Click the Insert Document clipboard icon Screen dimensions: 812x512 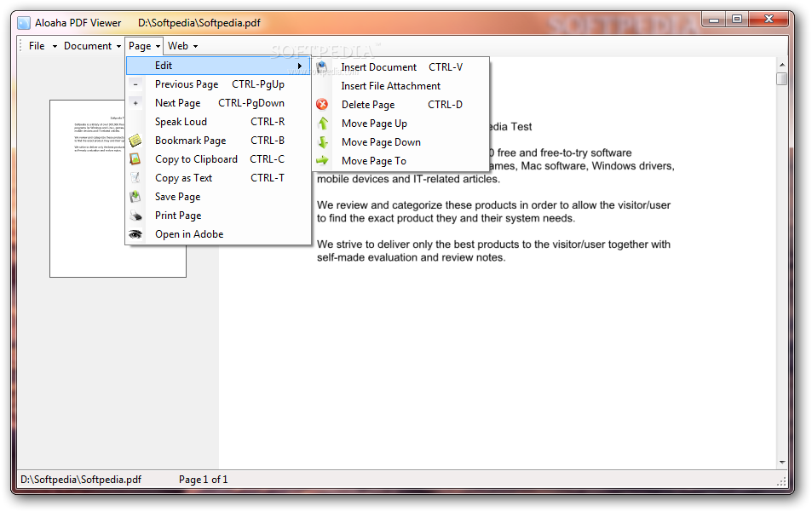(x=321, y=67)
